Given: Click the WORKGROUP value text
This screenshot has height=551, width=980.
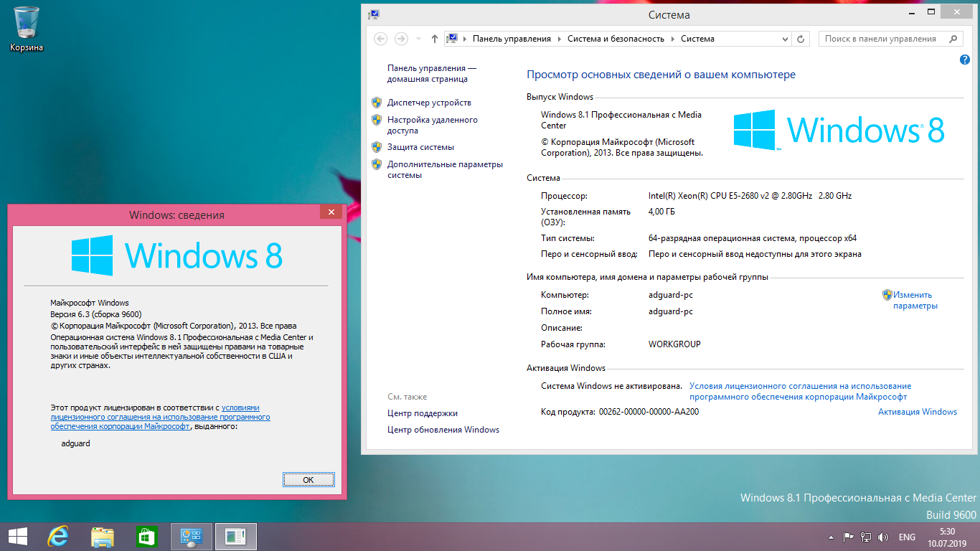Looking at the screenshot, I should pos(674,344).
